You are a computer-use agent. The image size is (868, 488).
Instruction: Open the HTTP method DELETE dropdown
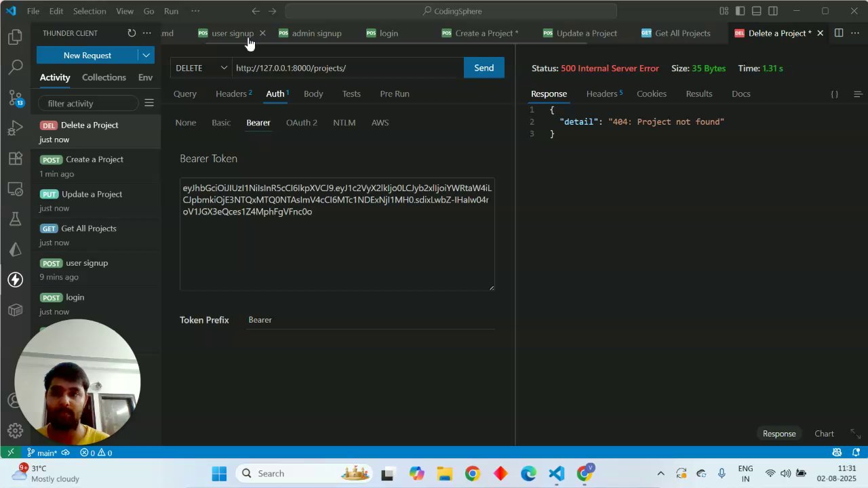tap(201, 68)
